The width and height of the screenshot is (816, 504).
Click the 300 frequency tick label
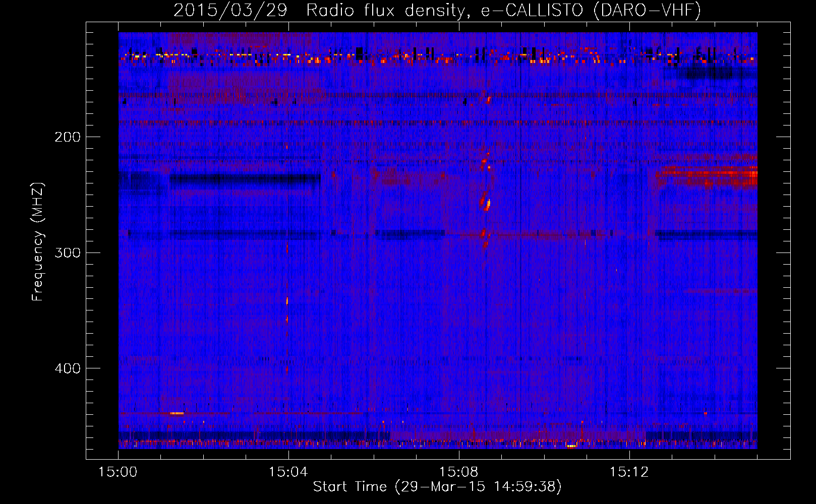point(68,253)
